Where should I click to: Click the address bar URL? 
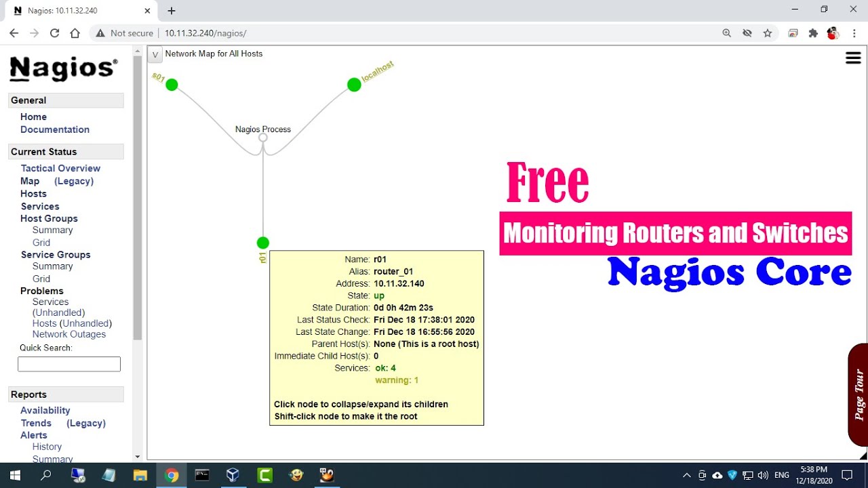point(205,33)
